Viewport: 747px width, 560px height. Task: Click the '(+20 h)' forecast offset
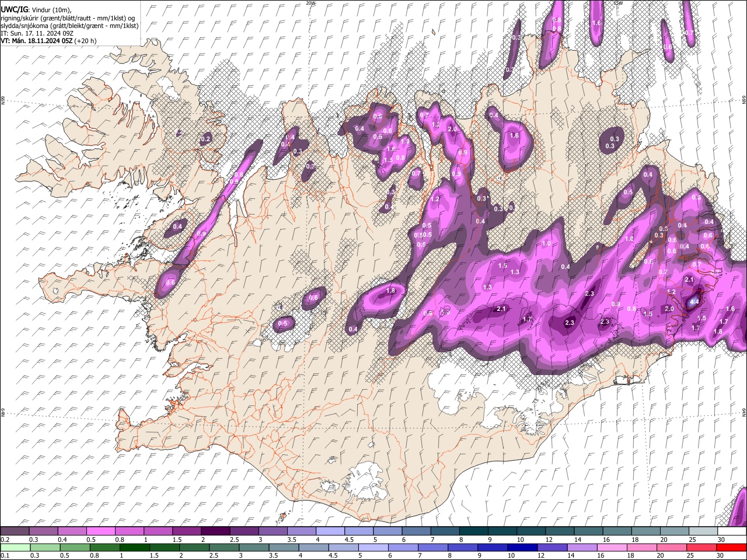coord(86,41)
